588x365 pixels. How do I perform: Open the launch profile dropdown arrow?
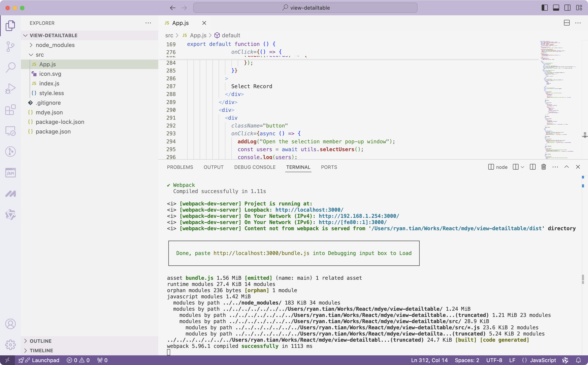[522, 167]
